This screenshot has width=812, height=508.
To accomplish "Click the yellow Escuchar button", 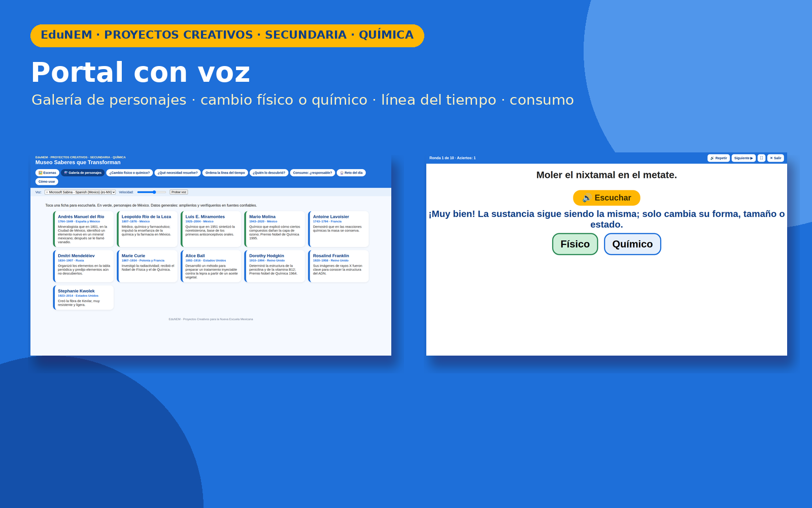I will [606, 198].
